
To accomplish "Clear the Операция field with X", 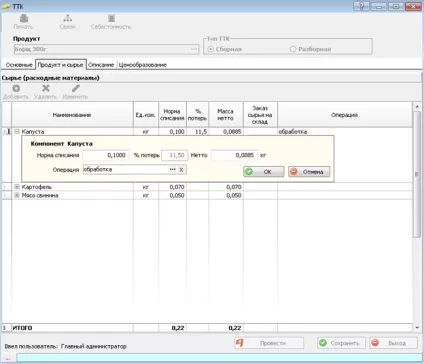I will point(181,170).
